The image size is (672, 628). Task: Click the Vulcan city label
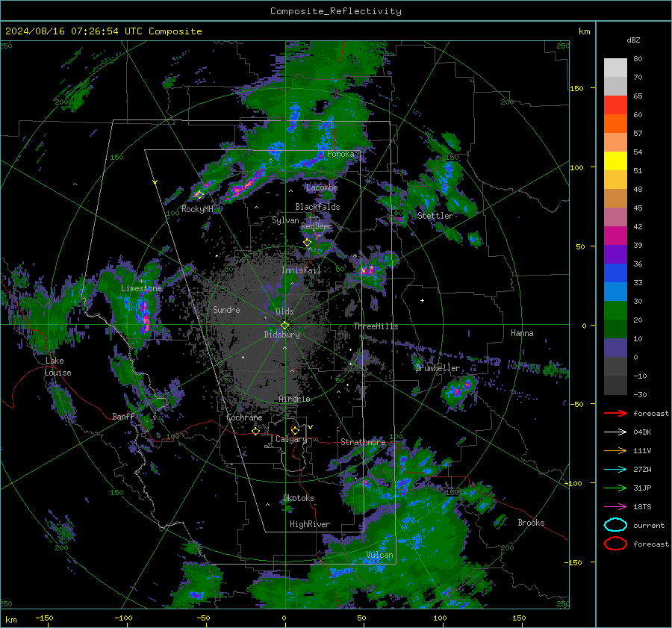(380, 555)
